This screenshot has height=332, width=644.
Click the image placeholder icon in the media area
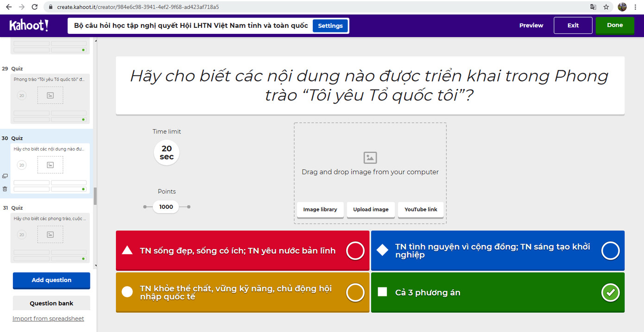(370, 157)
